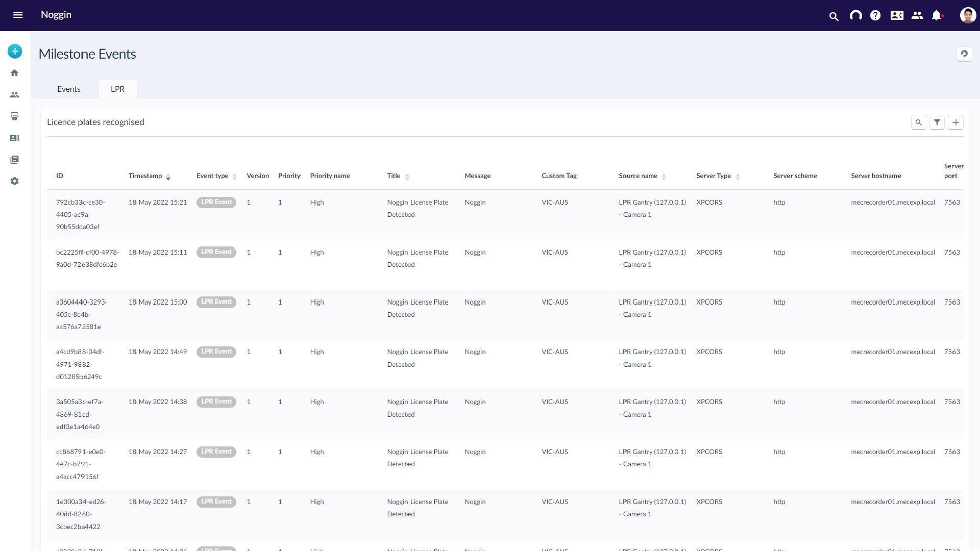Open the contact card icon
The image size is (980, 551).
tap(897, 15)
